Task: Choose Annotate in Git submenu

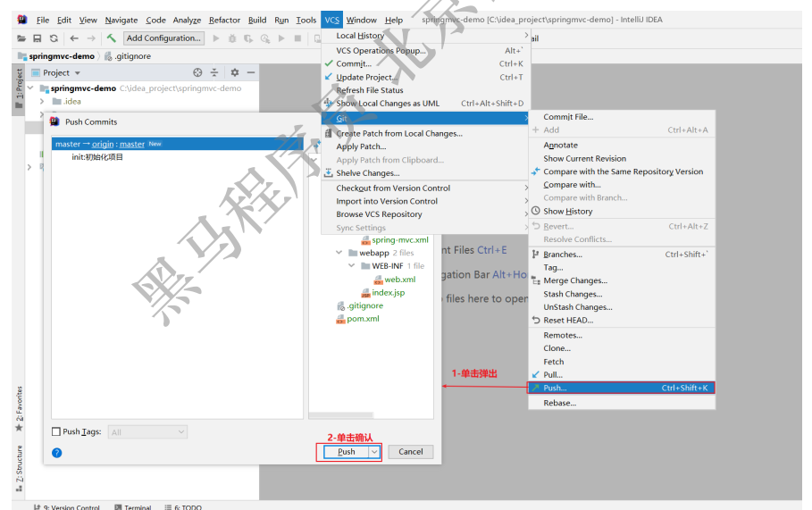Action: point(622,146)
